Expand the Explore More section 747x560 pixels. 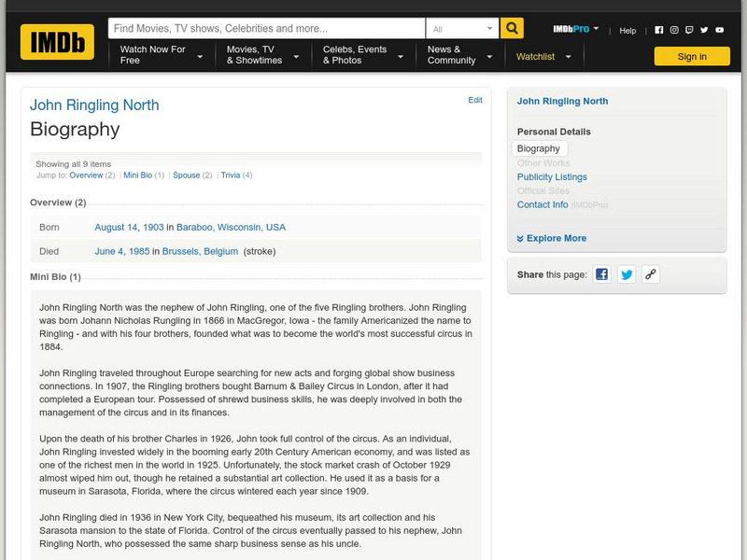click(552, 238)
